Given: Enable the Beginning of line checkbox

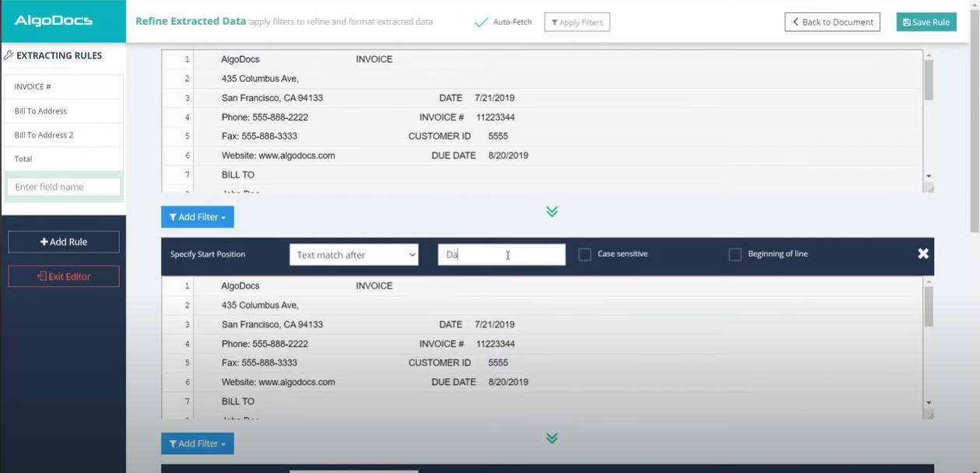Looking at the screenshot, I should tap(735, 254).
